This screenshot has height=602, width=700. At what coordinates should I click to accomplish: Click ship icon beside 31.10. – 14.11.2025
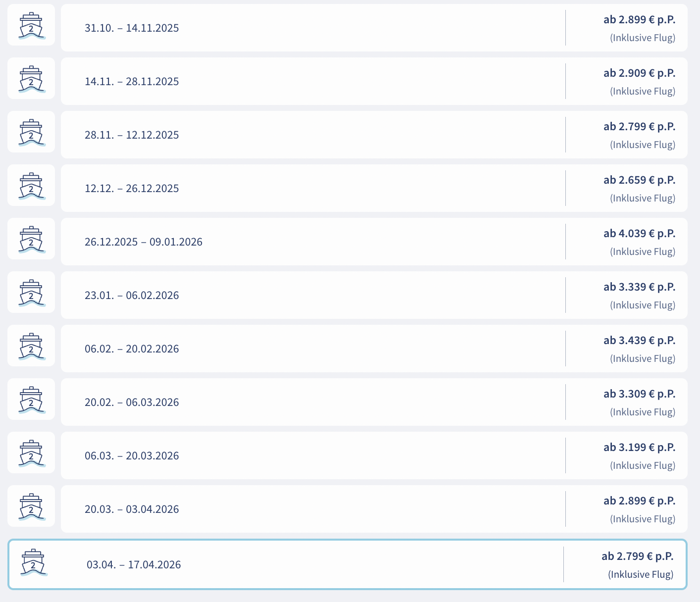point(31,25)
